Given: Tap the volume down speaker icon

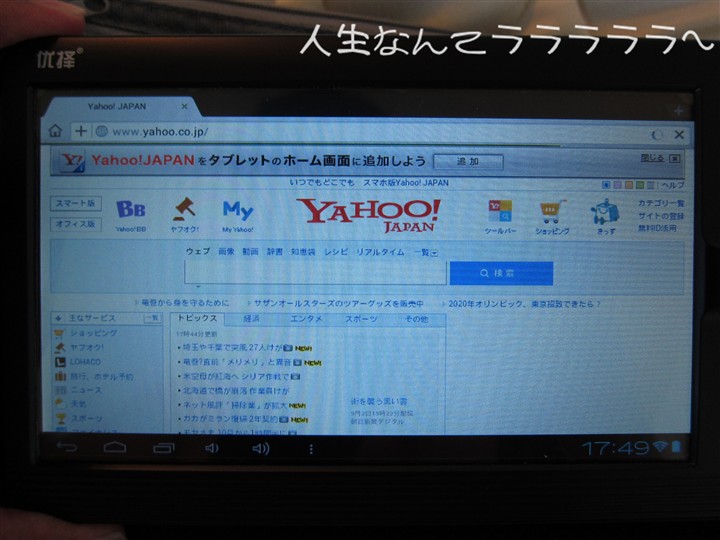Looking at the screenshot, I should [211, 448].
